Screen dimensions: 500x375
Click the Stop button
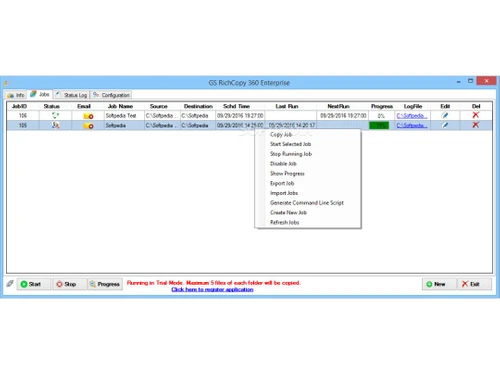point(69,284)
